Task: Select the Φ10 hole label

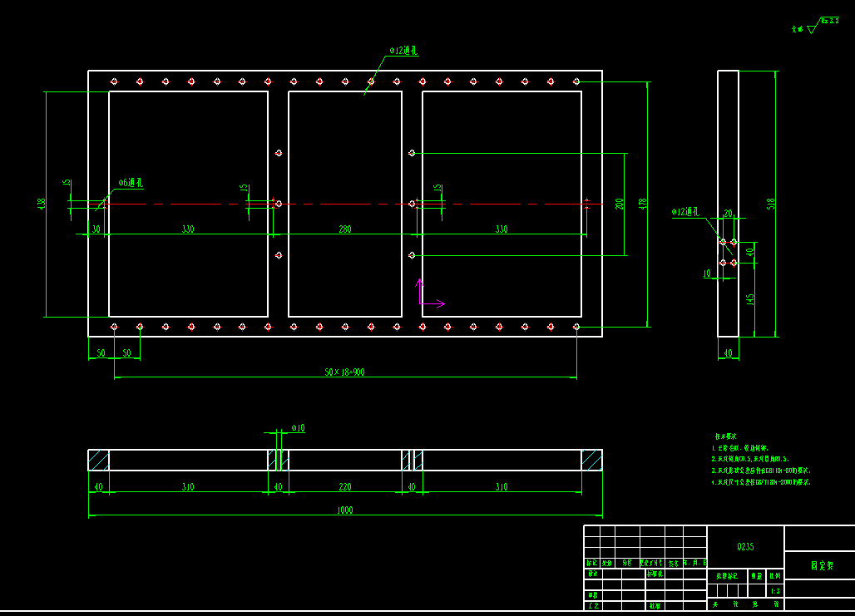Action: click(298, 428)
